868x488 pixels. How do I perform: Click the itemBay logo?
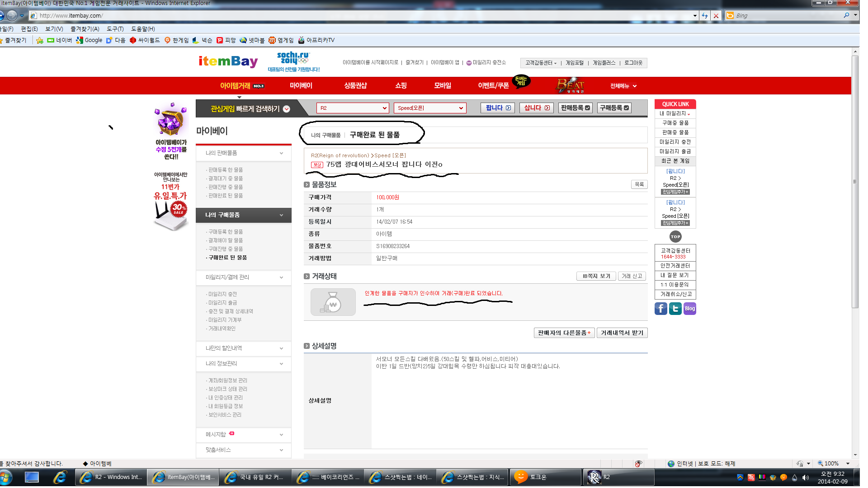click(x=228, y=61)
